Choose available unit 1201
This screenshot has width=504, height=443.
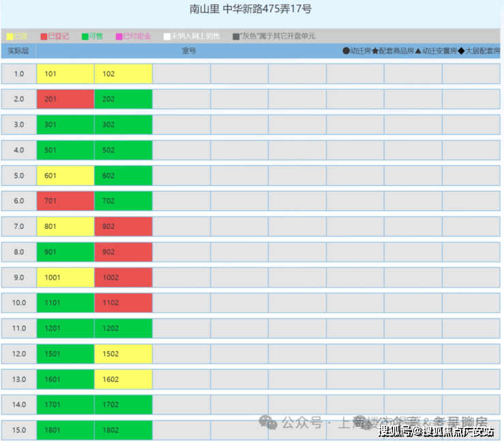pos(65,329)
